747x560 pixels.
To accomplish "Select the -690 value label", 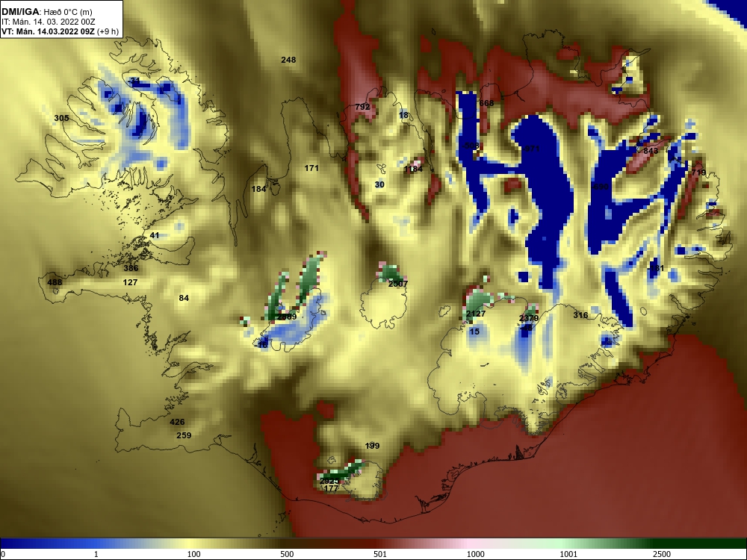I will coord(599,187).
